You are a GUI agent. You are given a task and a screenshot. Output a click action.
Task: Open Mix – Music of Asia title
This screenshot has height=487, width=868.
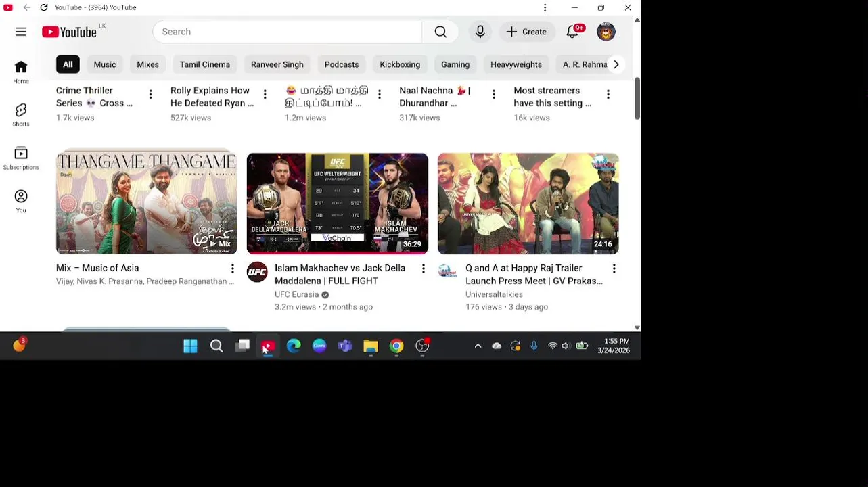[97, 268]
